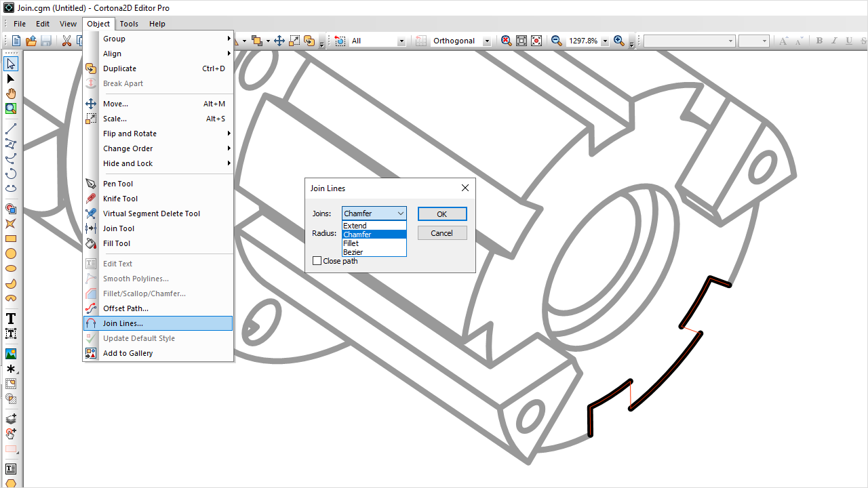This screenshot has width=868, height=488.
Task: Activate the Zoom area tool in the toolbox
Action: coord(11,108)
